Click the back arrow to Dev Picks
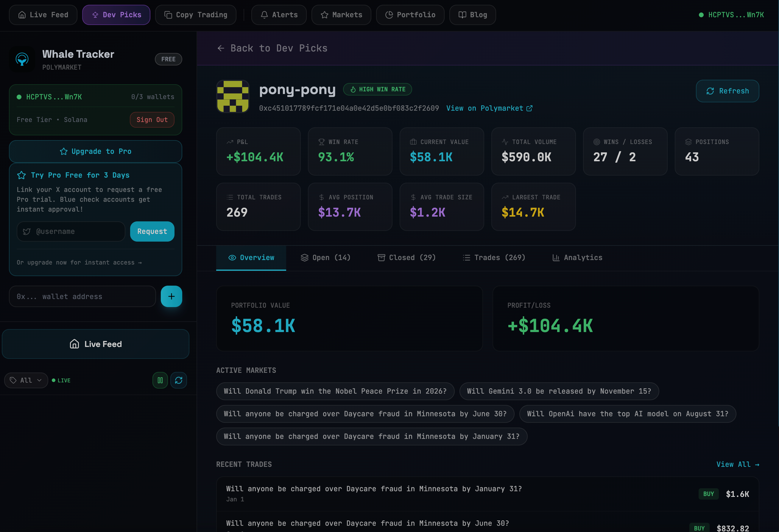The width and height of the screenshot is (779, 532). coord(221,48)
